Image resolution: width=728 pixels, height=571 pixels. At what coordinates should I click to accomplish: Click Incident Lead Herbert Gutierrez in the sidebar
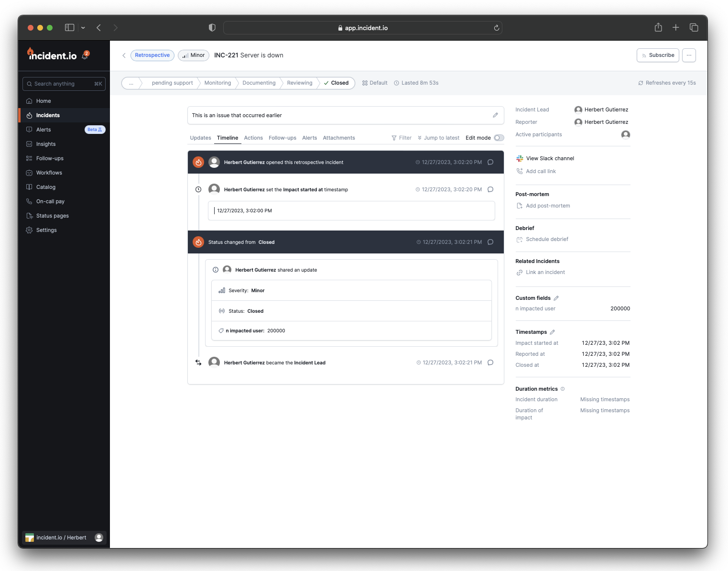601,110
